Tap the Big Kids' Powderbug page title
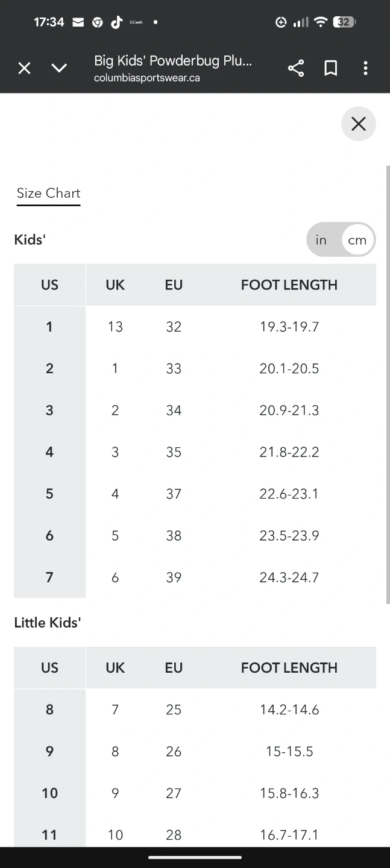Image resolution: width=390 pixels, height=868 pixels. tap(173, 61)
